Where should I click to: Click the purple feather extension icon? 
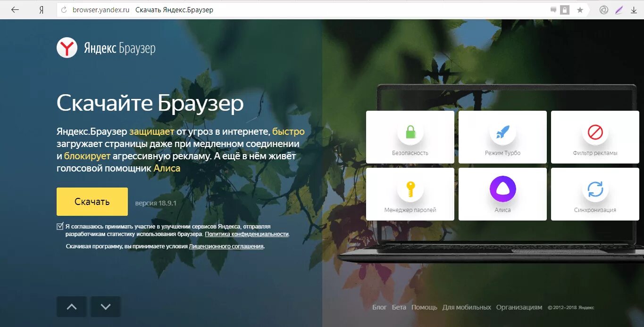(x=619, y=9)
